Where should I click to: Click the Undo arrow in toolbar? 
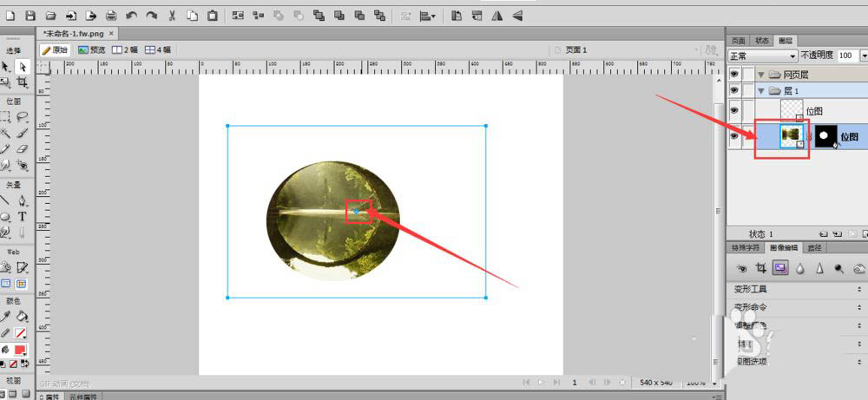pos(132,16)
